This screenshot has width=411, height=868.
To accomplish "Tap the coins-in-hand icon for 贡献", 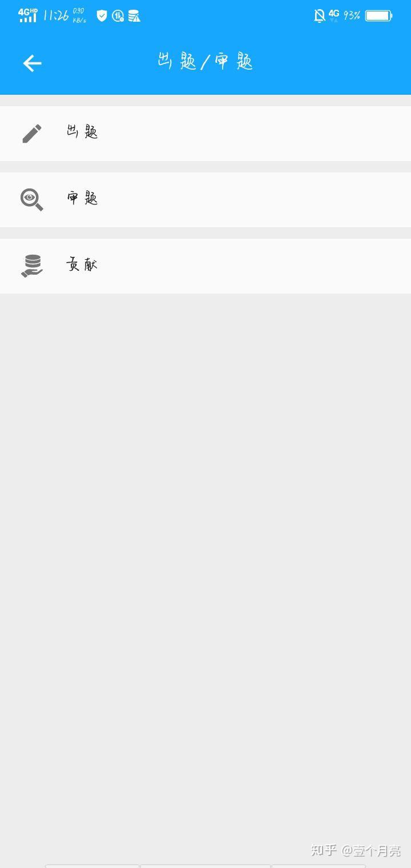I will (32, 266).
